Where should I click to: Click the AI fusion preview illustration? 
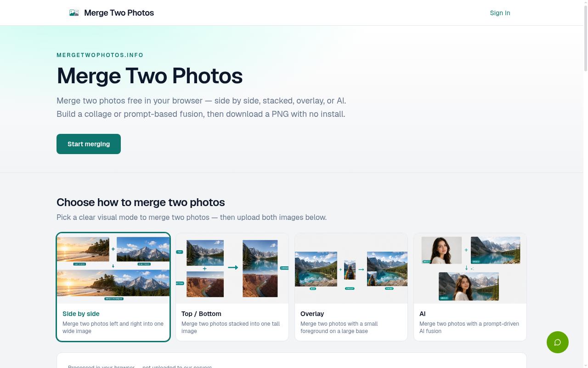[470, 269]
